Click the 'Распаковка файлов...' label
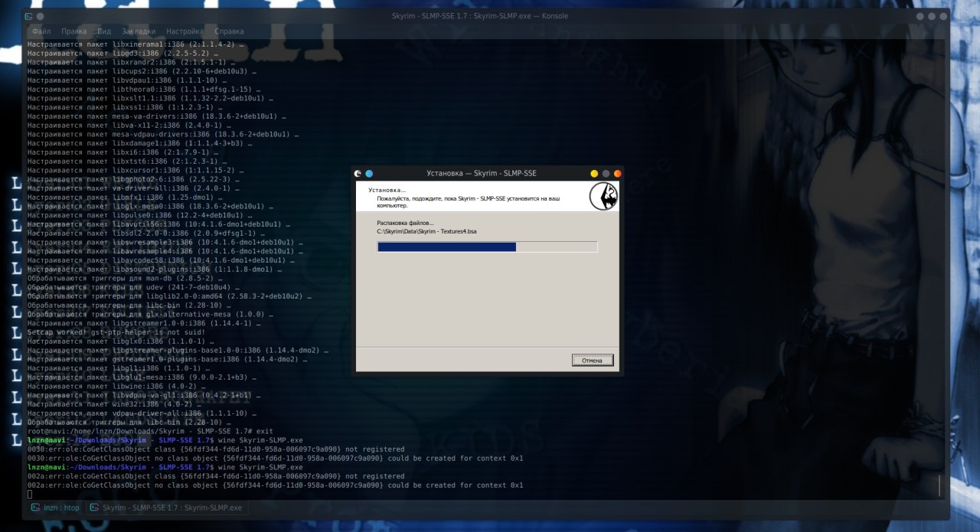The image size is (980, 532). point(405,223)
